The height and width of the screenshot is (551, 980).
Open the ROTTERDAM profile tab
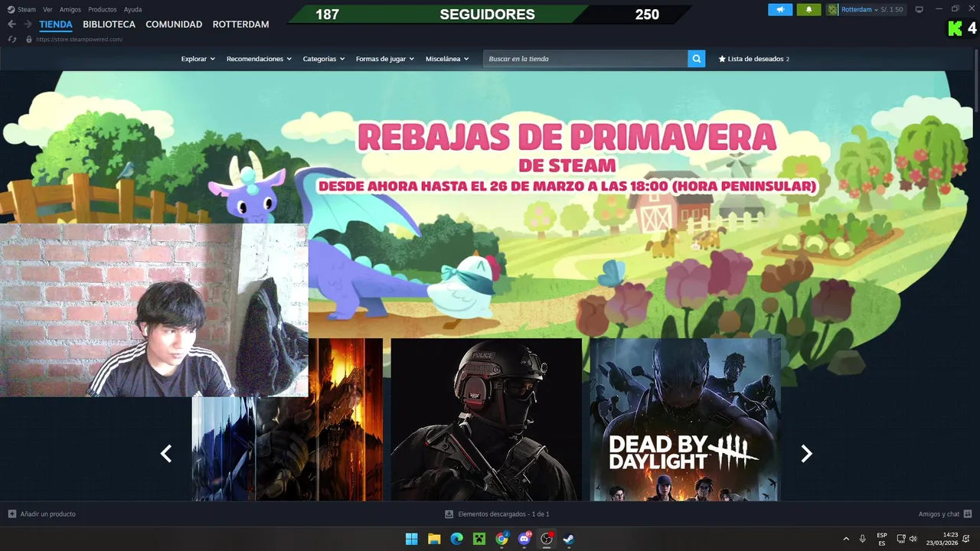pyautogui.click(x=240, y=24)
